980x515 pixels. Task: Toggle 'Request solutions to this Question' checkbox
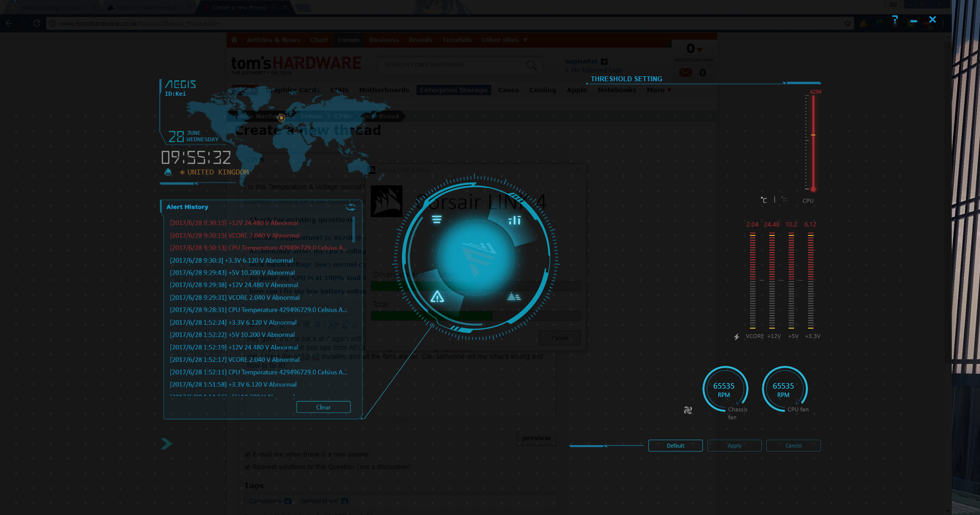coord(247,467)
